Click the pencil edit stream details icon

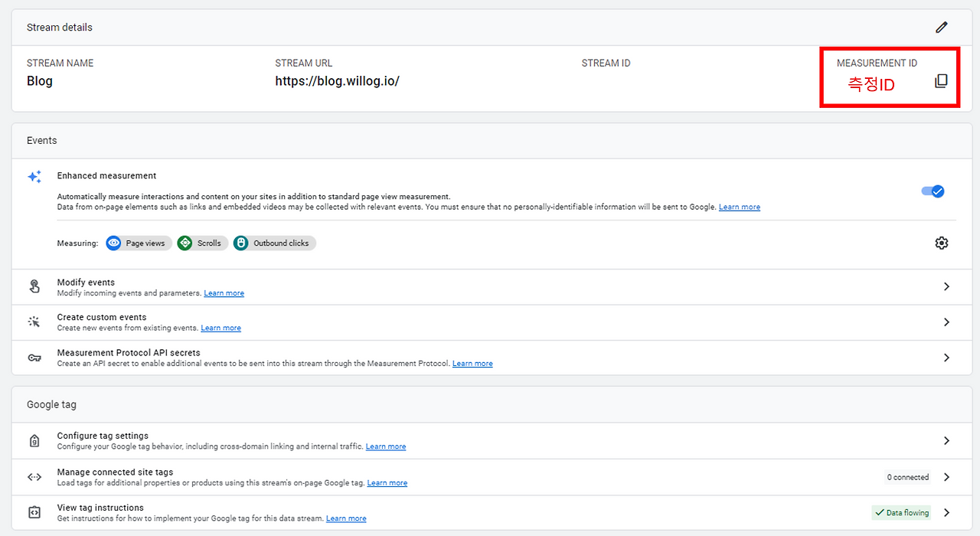(x=942, y=28)
